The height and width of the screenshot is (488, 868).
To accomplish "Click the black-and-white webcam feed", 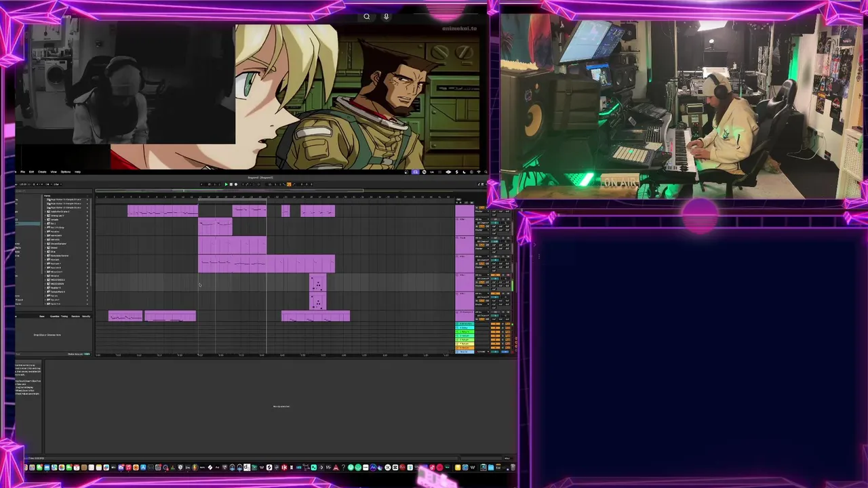I will [125, 85].
